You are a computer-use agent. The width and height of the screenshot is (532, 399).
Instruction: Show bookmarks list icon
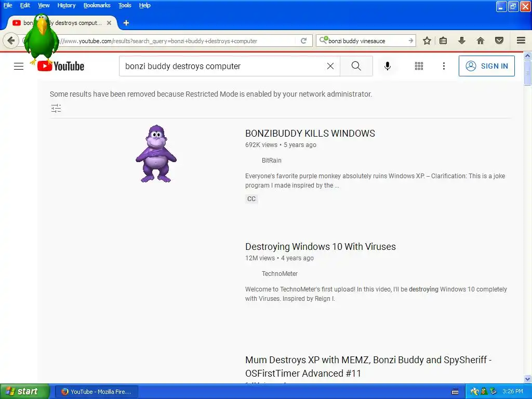pos(443,41)
